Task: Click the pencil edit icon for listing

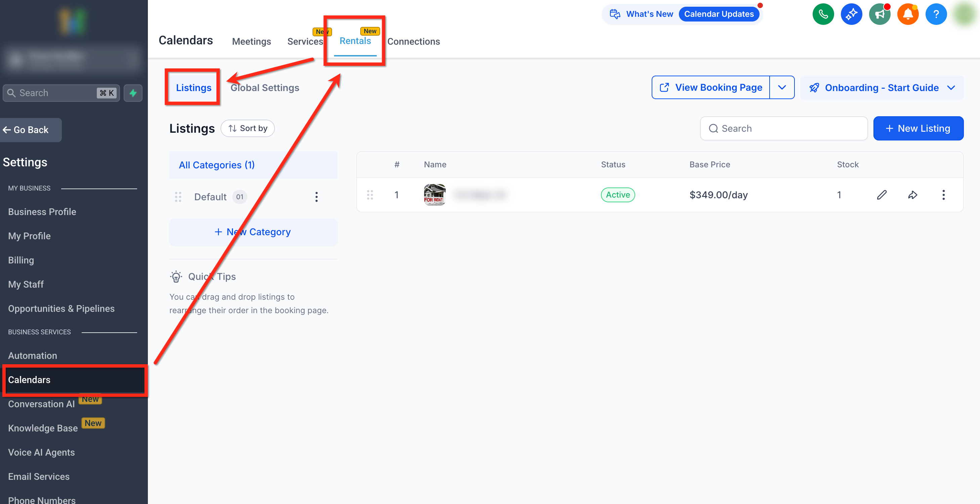Action: pos(882,195)
